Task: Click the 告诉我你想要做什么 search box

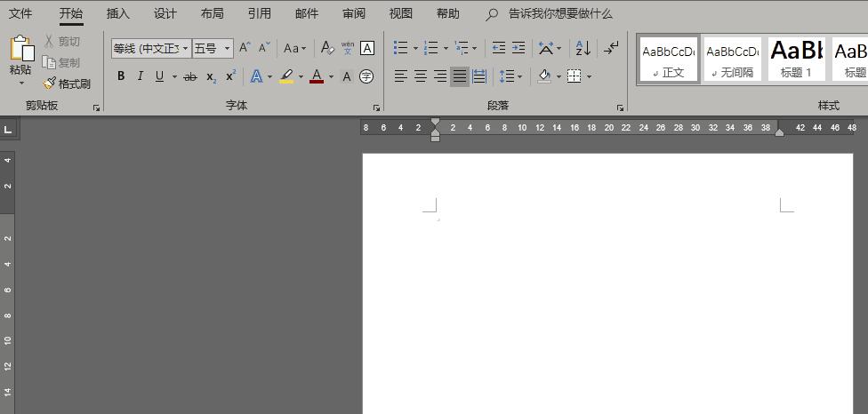Action: pyautogui.click(x=559, y=13)
